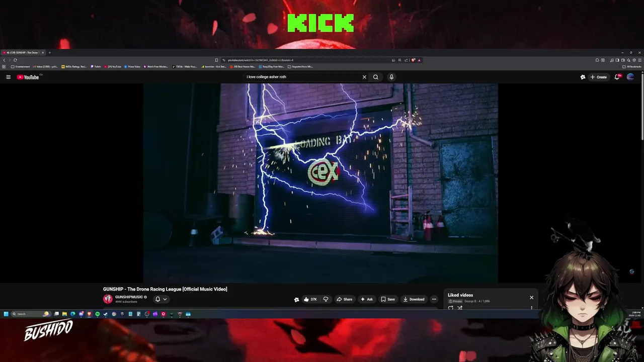Click the Private playlist badge

coord(455,301)
